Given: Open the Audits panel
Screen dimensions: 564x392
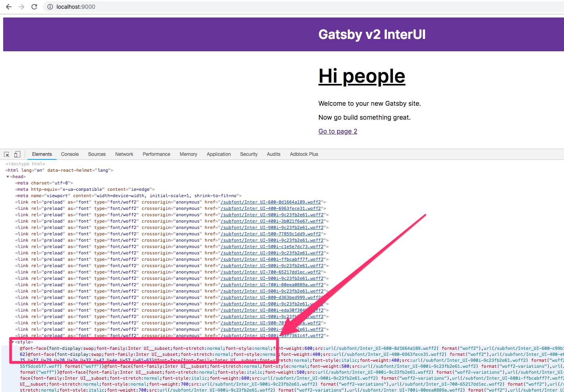Looking at the screenshot, I should click(x=273, y=154).
